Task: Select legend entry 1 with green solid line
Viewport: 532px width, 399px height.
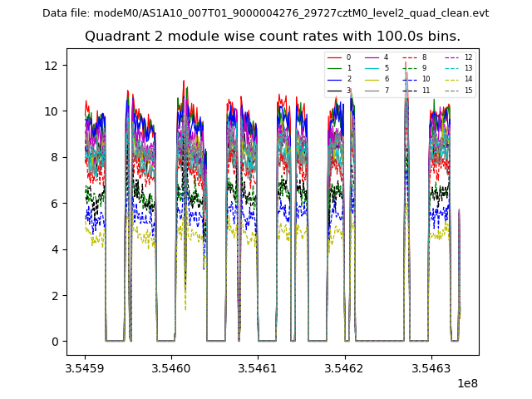Action: pyautogui.click(x=334, y=68)
